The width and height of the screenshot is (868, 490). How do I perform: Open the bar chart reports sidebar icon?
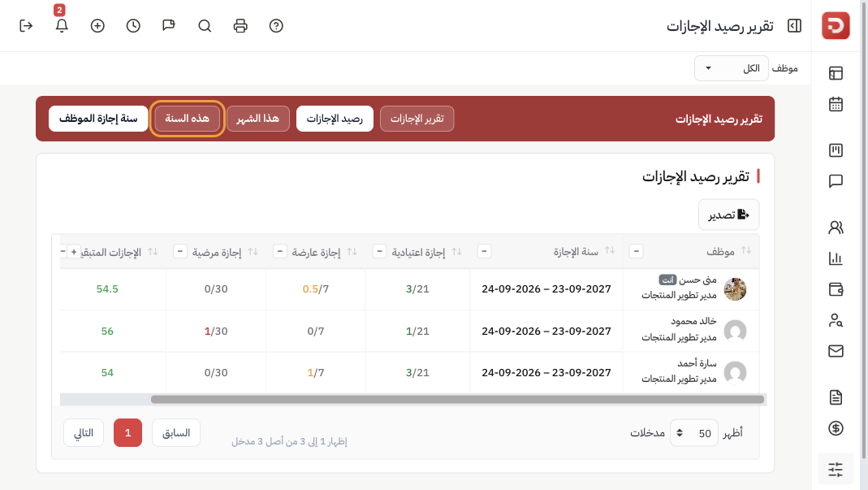pyautogui.click(x=836, y=258)
